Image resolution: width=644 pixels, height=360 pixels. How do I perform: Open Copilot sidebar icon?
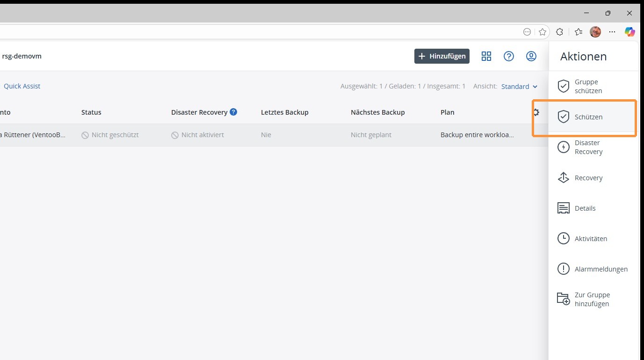630,32
